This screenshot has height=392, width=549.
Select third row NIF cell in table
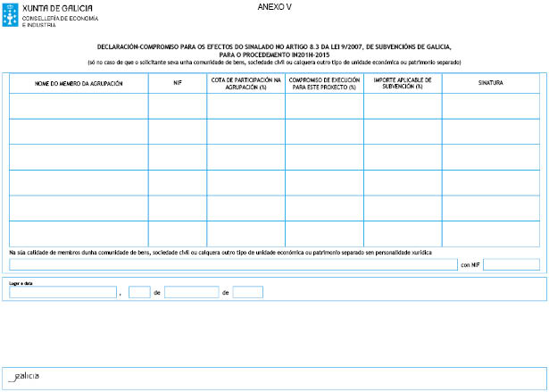coord(178,157)
